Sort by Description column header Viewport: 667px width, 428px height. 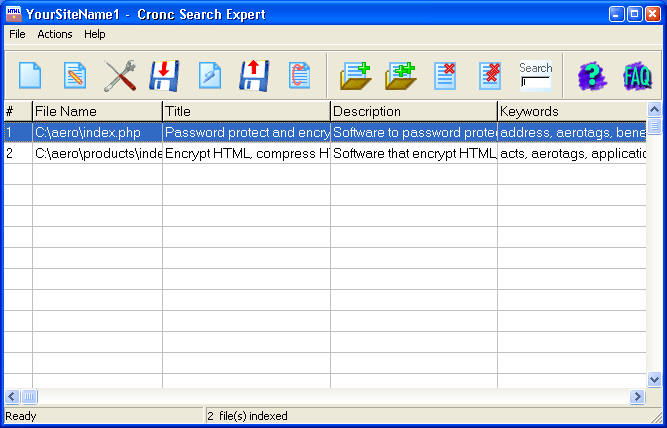tap(414, 111)
